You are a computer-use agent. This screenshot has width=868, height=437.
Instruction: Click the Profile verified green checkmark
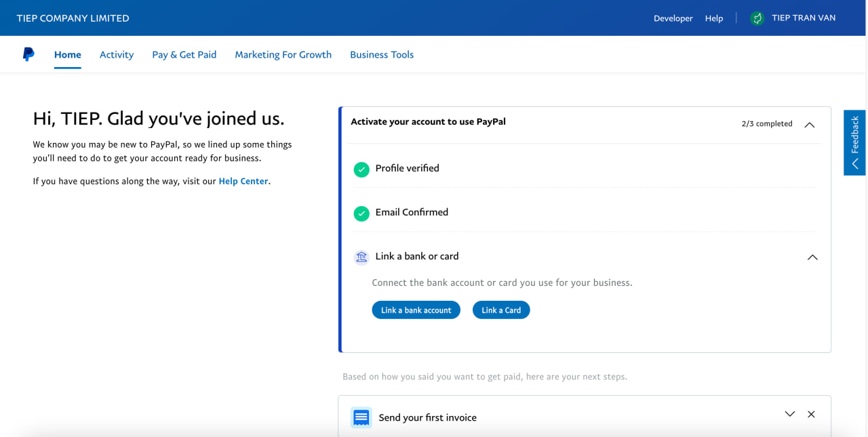click(361, 169)
